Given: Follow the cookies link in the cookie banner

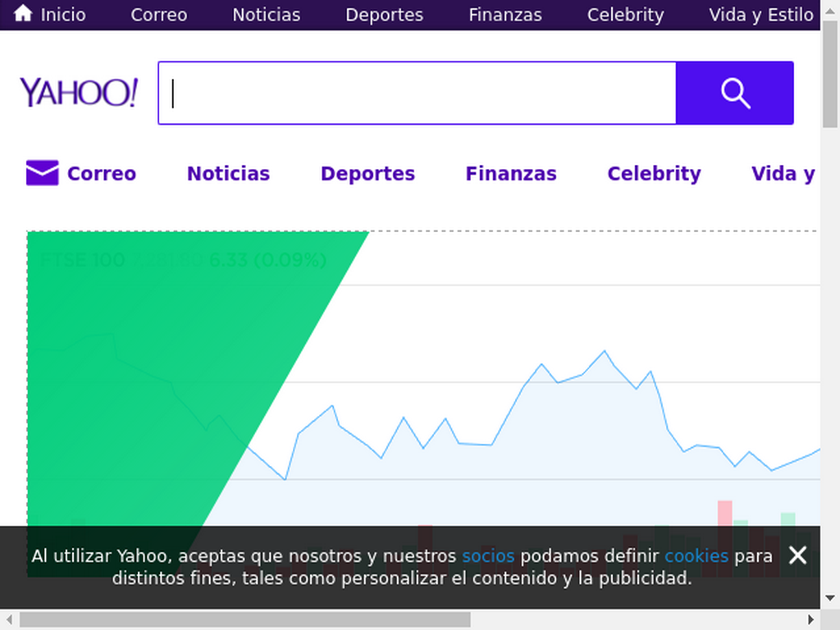Looking at the screenshot, I should [x=696, y=556].
